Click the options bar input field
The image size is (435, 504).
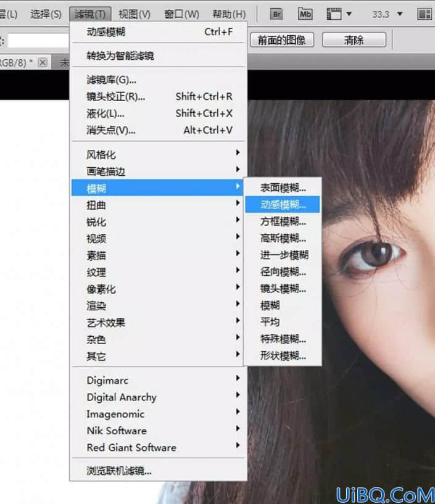click(38, 41)
